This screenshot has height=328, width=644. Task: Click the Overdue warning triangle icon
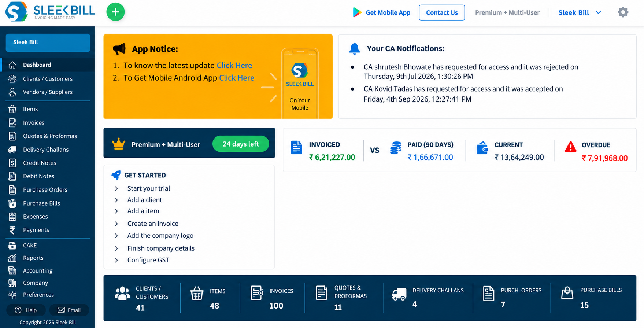[570, 147]
